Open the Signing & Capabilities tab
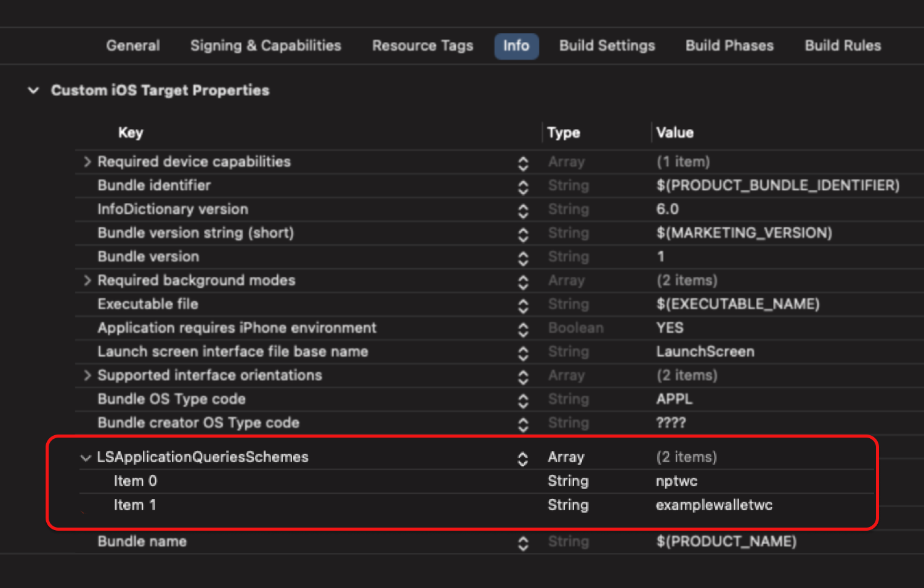924x588 pixels. pos(265,46)
